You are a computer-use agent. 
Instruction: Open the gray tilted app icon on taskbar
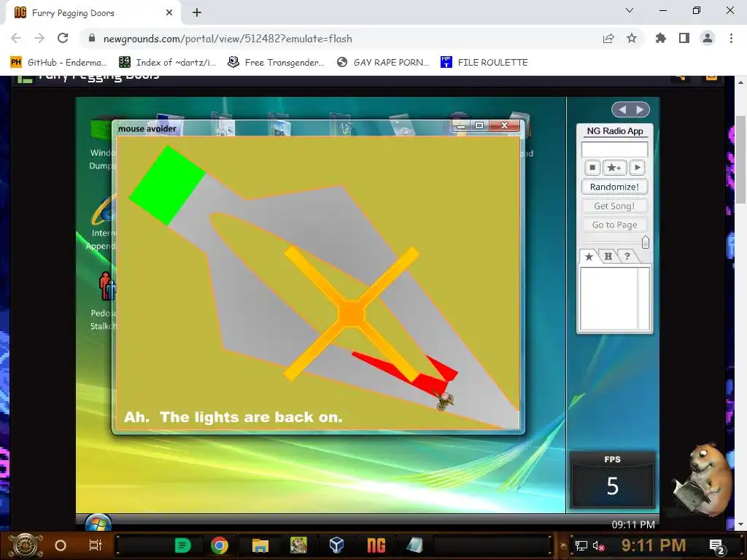tap(414, 545)
